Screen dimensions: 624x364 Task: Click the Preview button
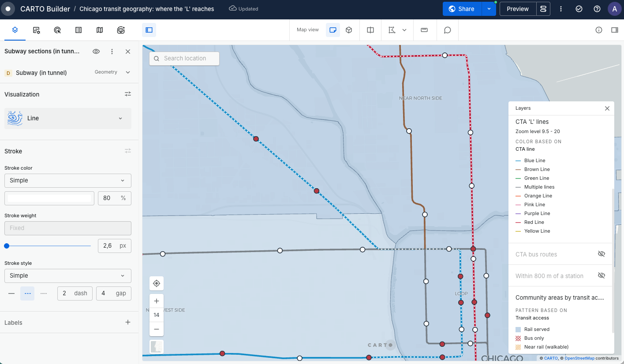click(518, 9)
